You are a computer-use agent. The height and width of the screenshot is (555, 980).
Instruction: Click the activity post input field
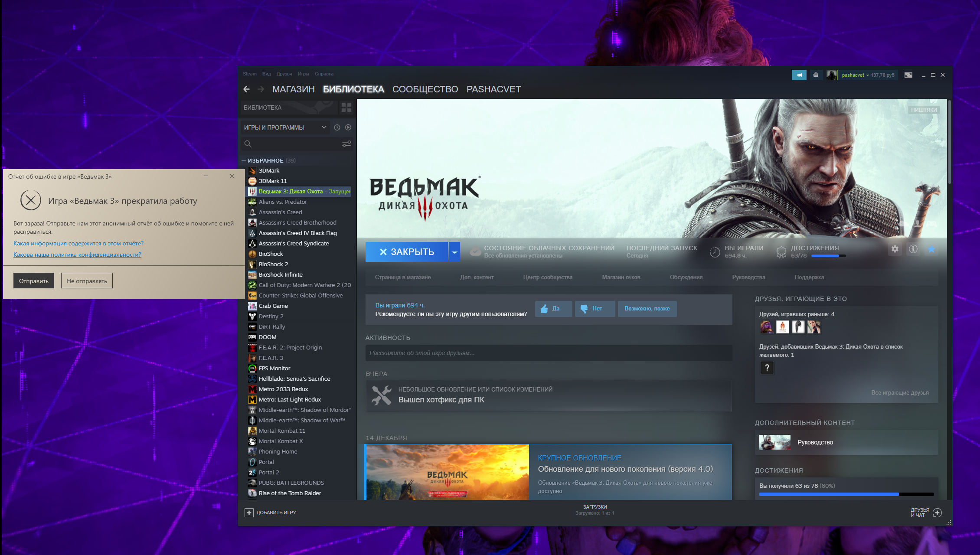click(549, 353)
